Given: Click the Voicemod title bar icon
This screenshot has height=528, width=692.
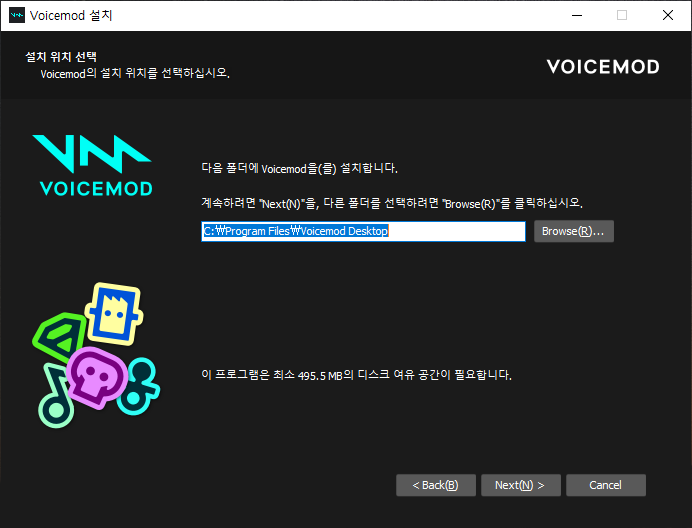Looking at the screenshot, I should tap(17, 15).
